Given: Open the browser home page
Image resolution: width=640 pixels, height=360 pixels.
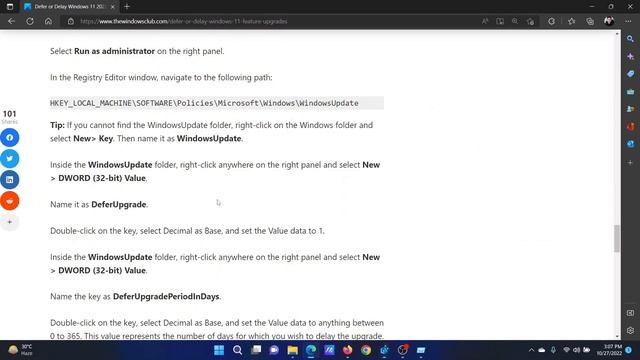Looking at the screenshot, I should (x=48, y=21).
